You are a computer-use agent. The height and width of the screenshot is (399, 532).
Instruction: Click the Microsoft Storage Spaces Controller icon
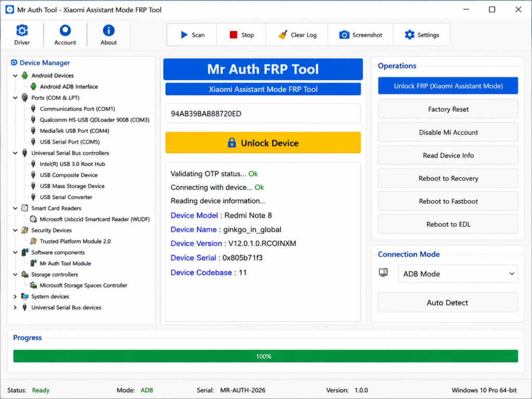(x=33, y=285)
